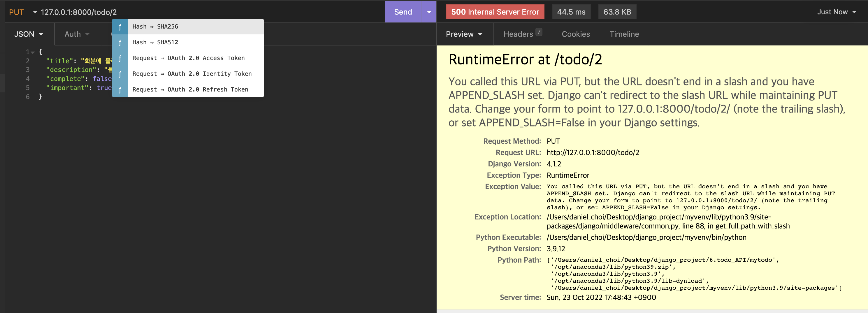
Task: Click the Python Executable path value
Action: (646, 238)
